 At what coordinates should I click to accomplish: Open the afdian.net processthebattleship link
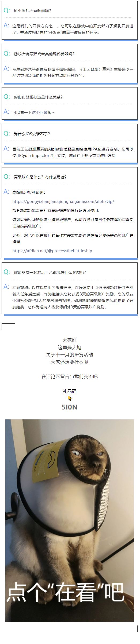[52, 251]
